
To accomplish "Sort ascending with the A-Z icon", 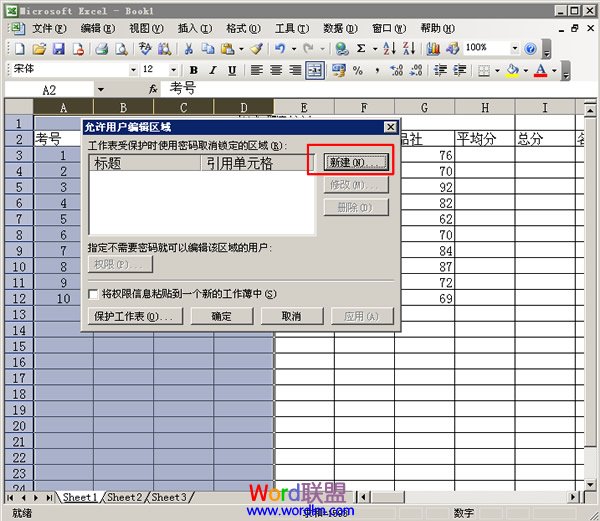I will pyautogui.click(x=390, y=49).
